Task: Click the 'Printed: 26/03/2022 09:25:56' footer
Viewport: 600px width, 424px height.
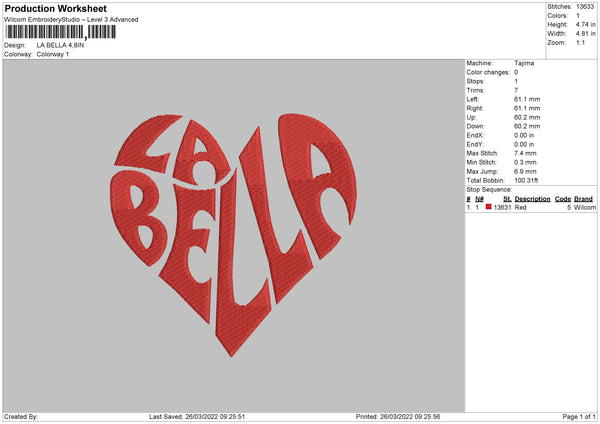Action: pos(398,417)
